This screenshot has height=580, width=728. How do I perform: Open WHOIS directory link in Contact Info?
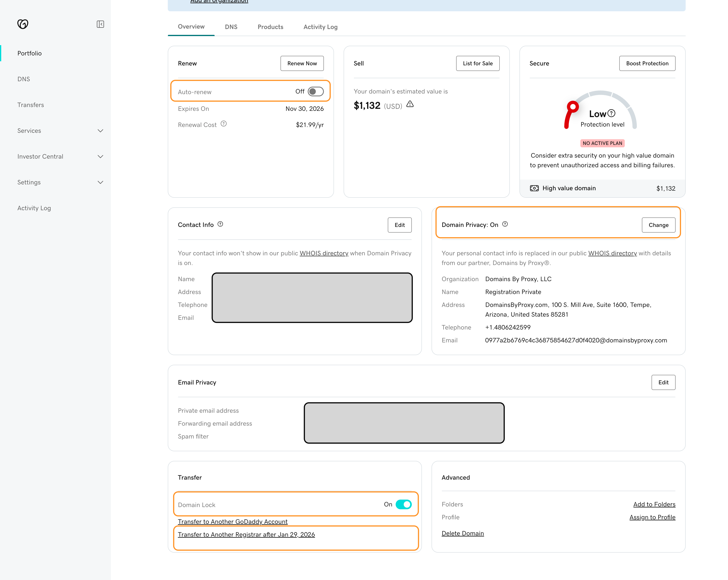point(324,253)
